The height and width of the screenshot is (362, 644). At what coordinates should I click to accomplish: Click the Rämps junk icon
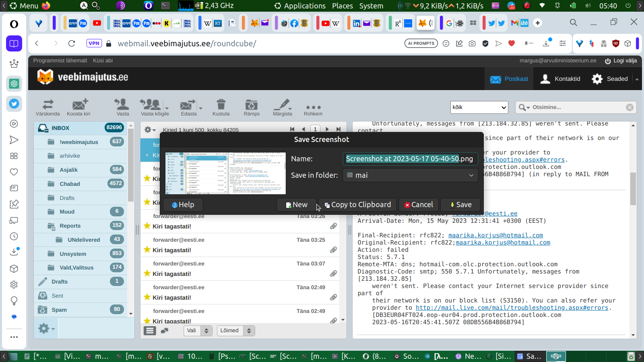coord(252,105)
